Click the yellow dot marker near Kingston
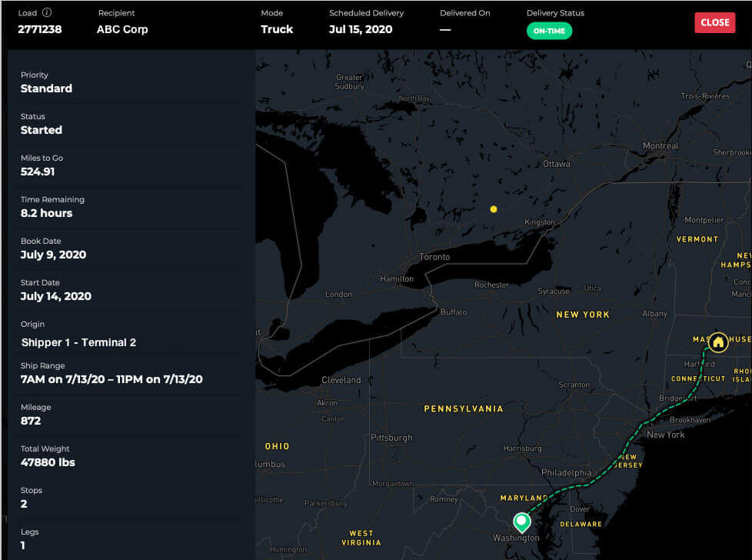This screenshot has height=560, width=752. coord(494,209)
